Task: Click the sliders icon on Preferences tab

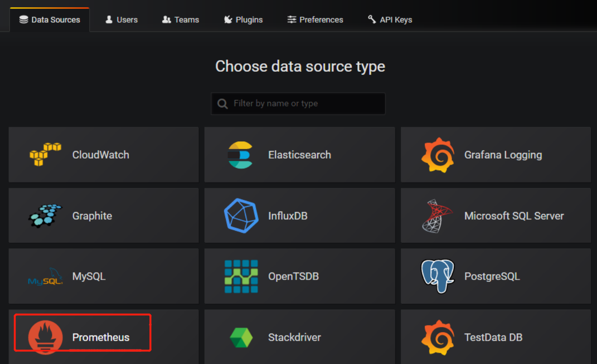Action: pyautogui.click(x=292, y=20)
